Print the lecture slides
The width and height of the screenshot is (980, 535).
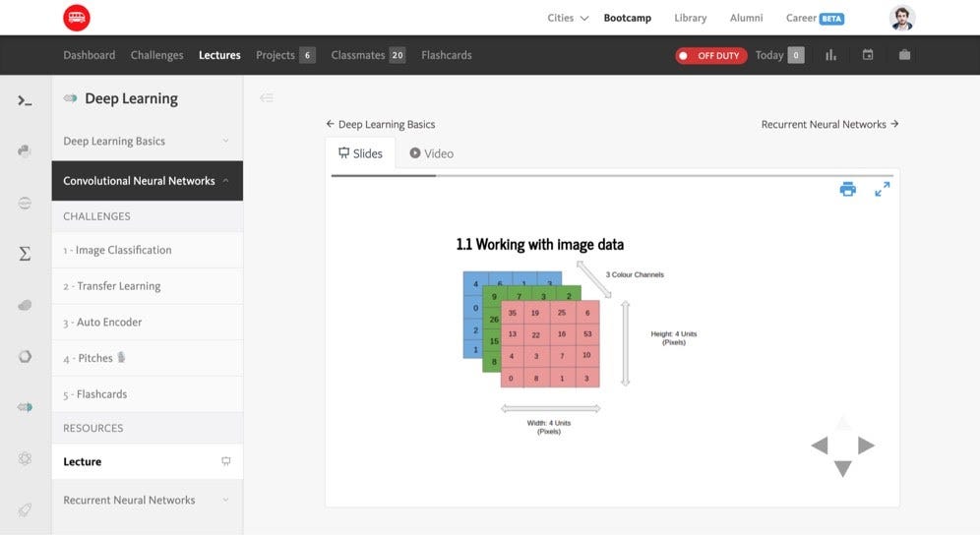coord(847,190)
